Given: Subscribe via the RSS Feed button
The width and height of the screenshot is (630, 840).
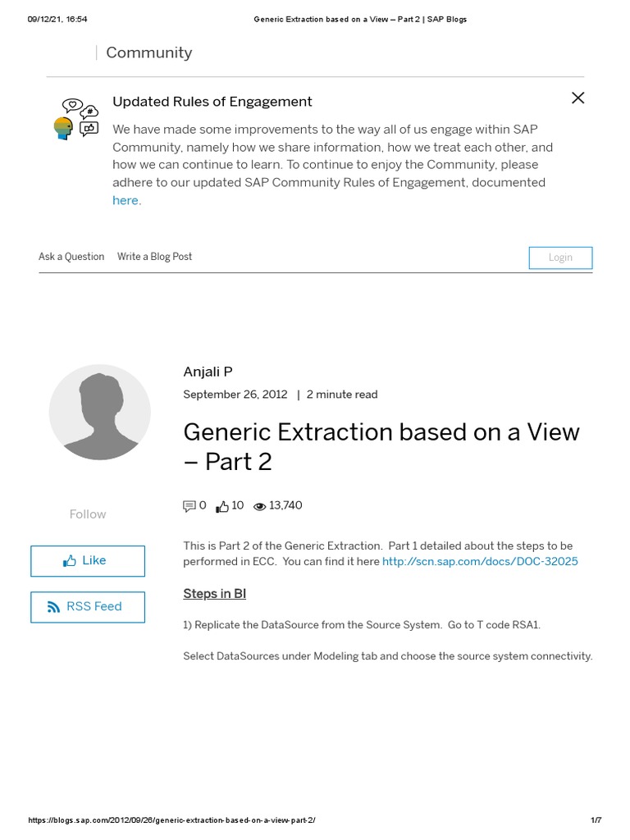Looking at the screenshot, I should (x=88, y=607).
